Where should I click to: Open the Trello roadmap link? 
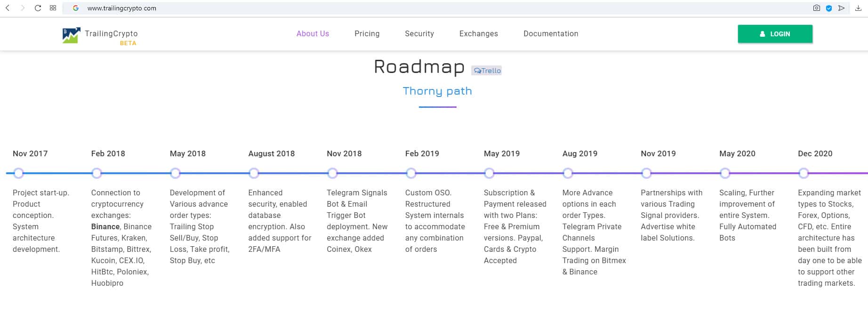pos(487,71)
